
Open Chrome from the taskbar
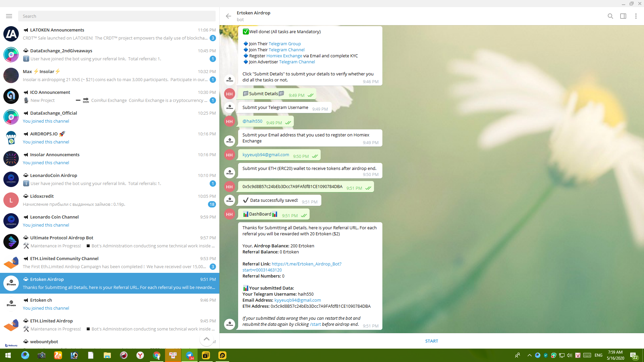click(x=157, y=355)
